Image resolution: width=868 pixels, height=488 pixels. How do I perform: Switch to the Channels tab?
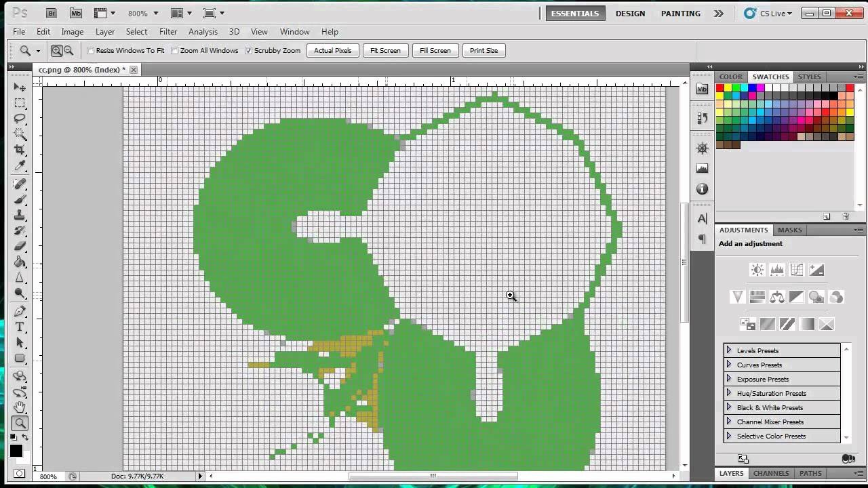tap(771, 473)
